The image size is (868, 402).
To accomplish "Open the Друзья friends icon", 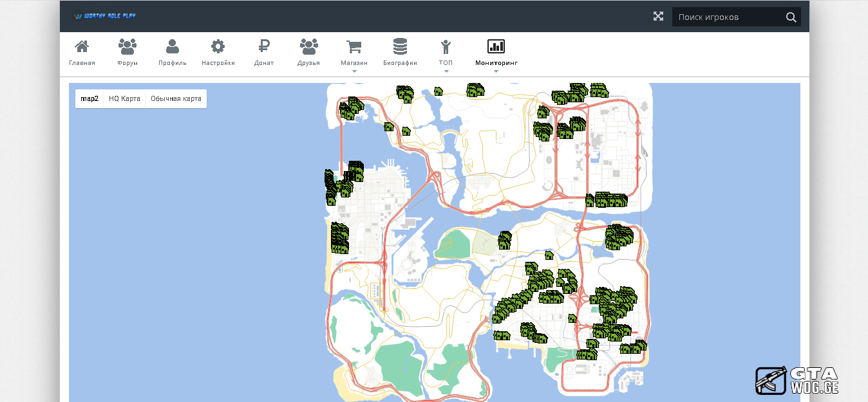I will (x=309, y=46).
